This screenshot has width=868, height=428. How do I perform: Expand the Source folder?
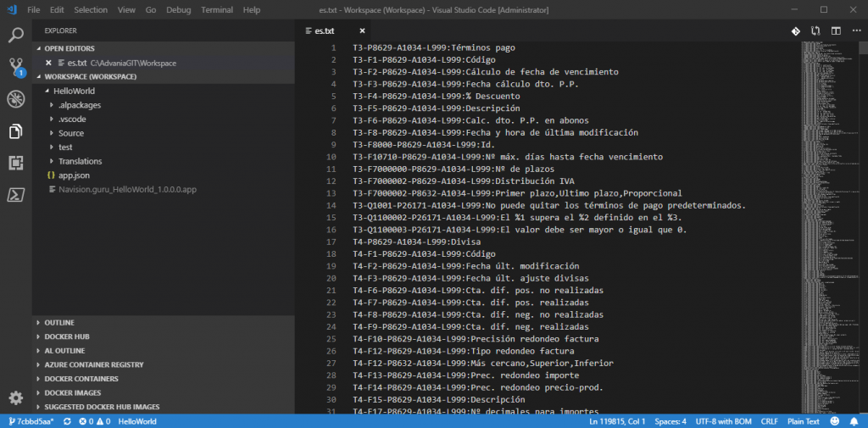pyautogui.click(x=71, y=133)
